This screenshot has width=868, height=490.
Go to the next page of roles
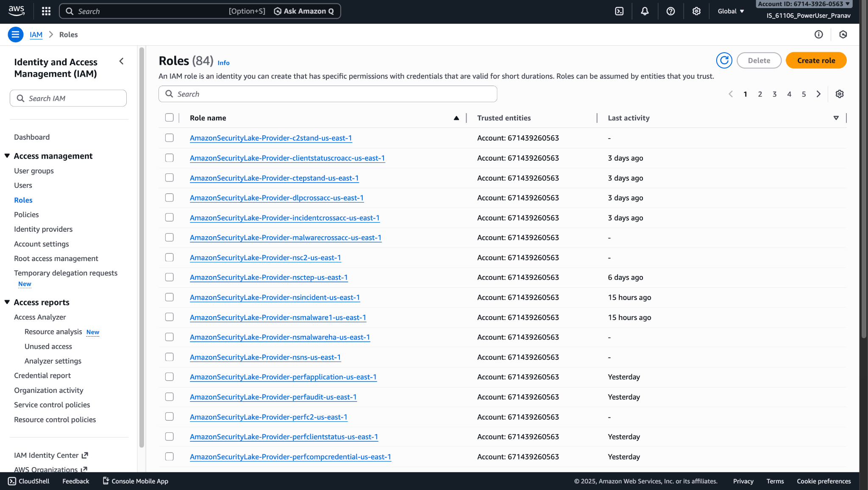coord(818,94)
